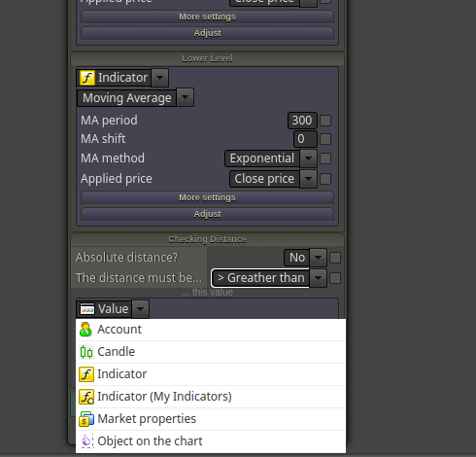Open the Absolute distance No dropdown
This screenshot has width=476, height=457.
point(318,258)
